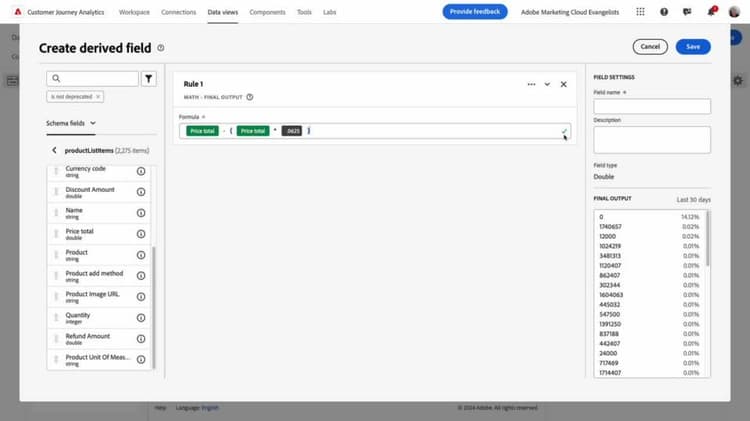The height and width of the screenshot is (421, 750).
Task: Click the Rule 1 more options ellipsis
Action: [x=531, y=84]
